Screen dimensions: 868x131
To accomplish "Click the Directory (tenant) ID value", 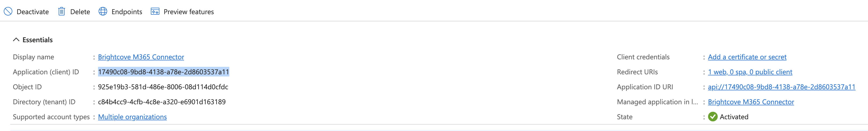I will 162,102.
